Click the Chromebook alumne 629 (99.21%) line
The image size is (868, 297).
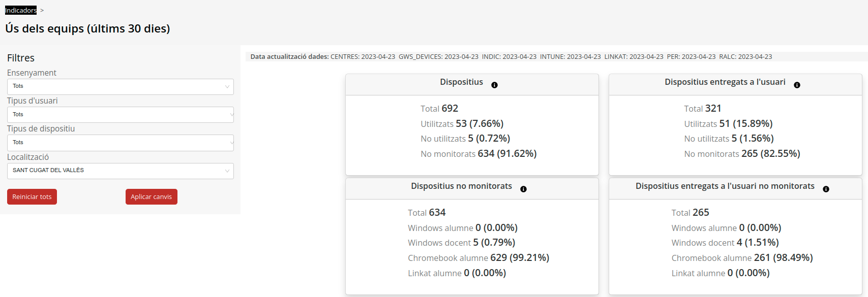click(478, 258)
